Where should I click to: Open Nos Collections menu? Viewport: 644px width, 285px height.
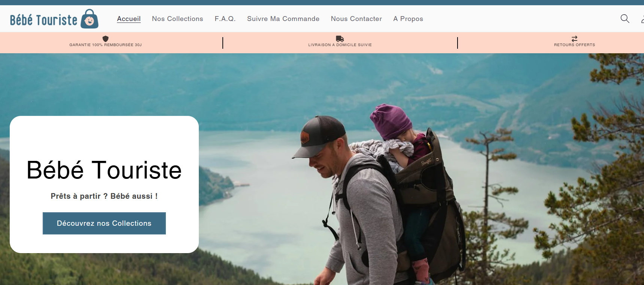(177, 19)
